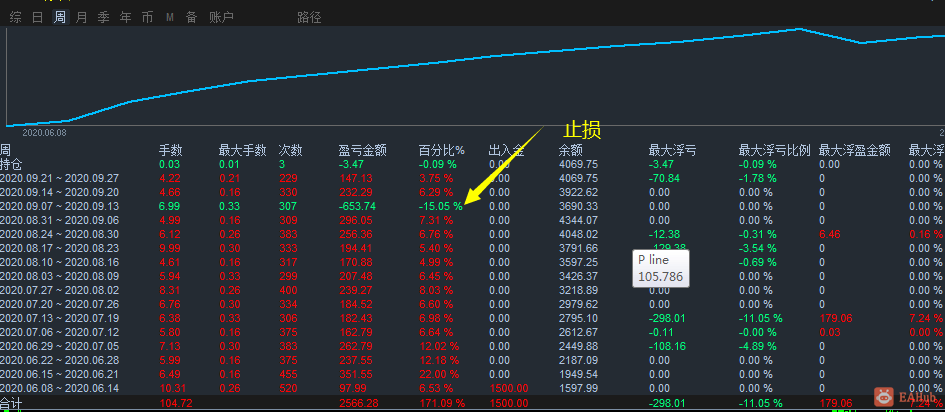Viewport: 945px width, 412px height.
Task: Click the 4344.07 balance cell
Action: [x=578, y=220]
